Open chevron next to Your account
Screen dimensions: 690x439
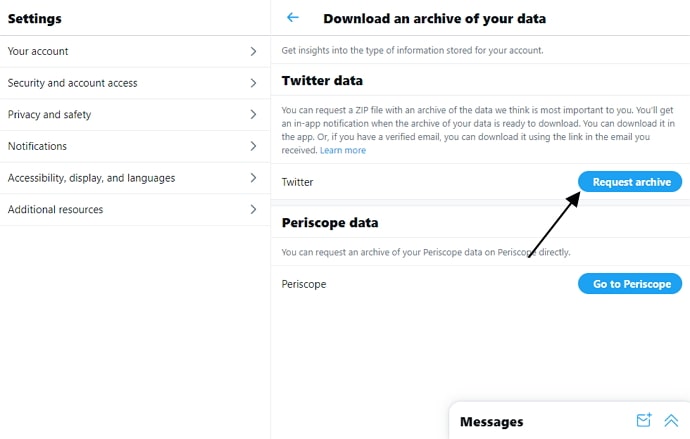point(253,51)
